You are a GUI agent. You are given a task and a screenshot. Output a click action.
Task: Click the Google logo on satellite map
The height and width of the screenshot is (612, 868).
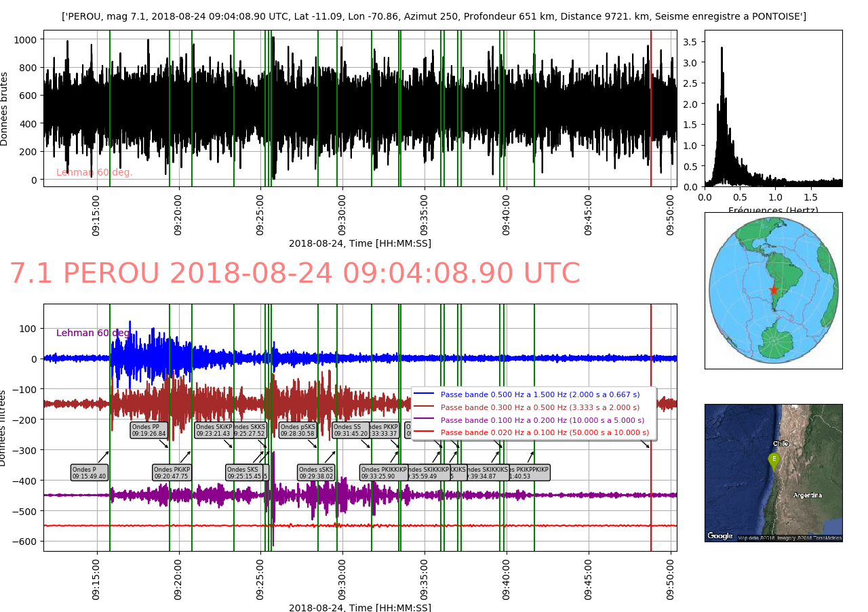719,536
